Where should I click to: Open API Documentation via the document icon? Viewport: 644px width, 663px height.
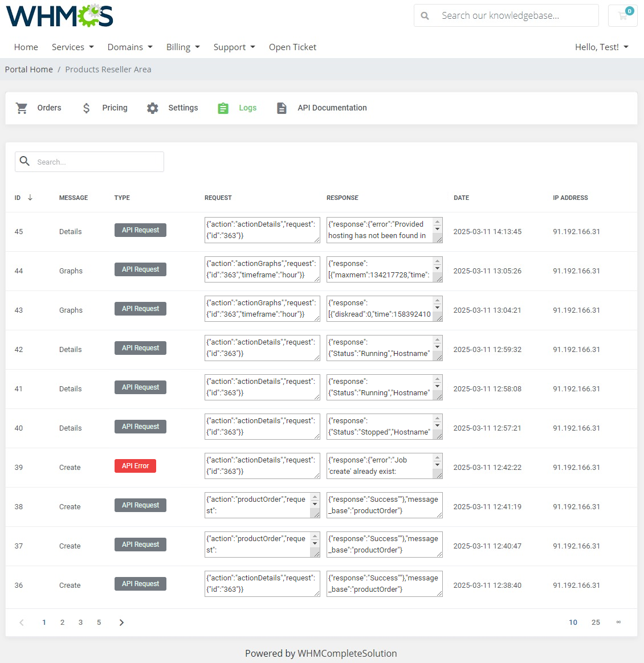coord(282,108)
